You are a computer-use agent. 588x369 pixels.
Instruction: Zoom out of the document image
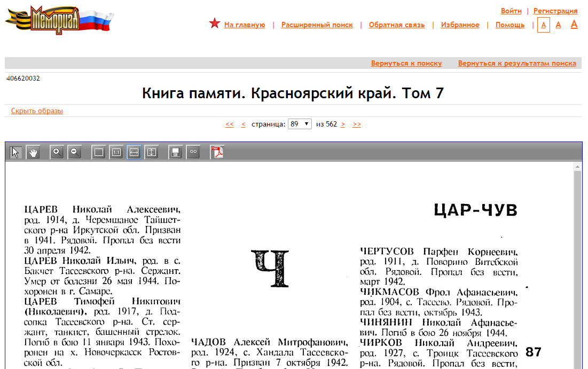pos(74,152)
